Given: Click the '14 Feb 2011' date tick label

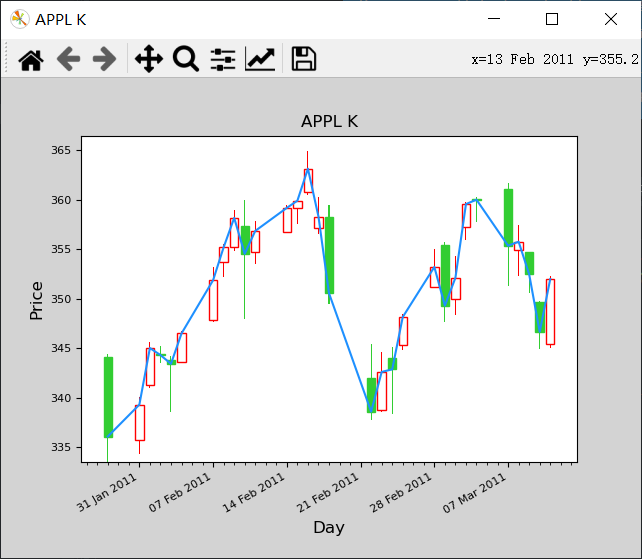Looking at the screenshot, I should (254, 493).
